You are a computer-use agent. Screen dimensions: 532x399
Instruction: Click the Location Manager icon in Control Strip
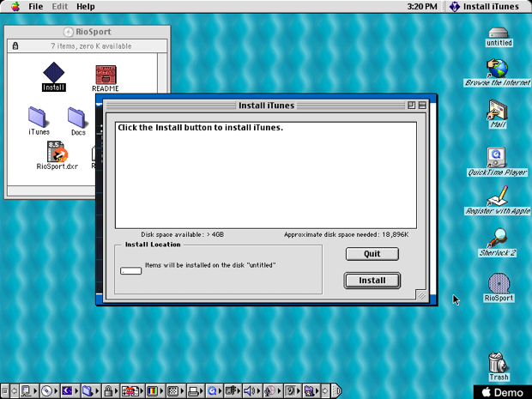[x=130, y=391]
